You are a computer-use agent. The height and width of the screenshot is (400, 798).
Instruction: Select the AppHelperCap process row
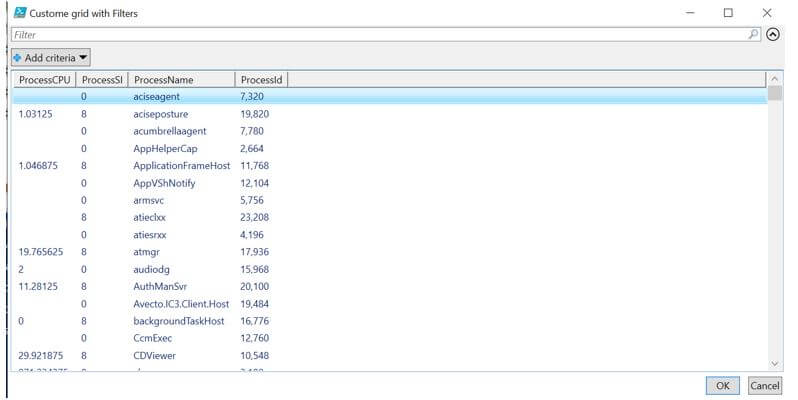[390, 149]
